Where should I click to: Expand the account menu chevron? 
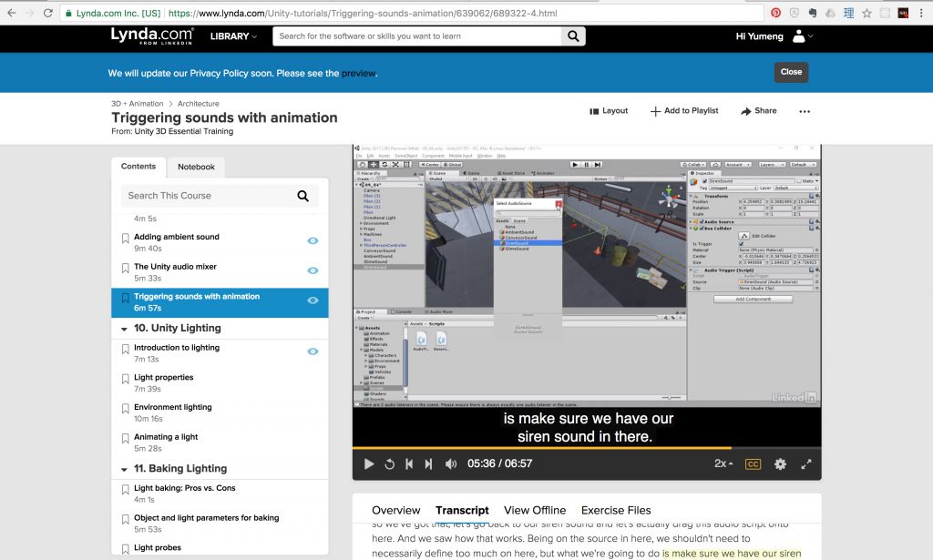810,36
